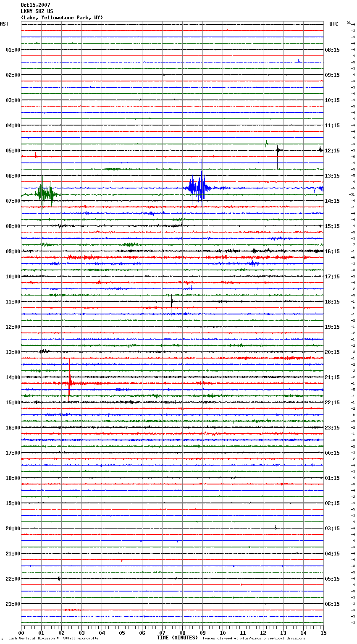
Task: Select the 15:00 MST hour label
Action: (13, 403)
